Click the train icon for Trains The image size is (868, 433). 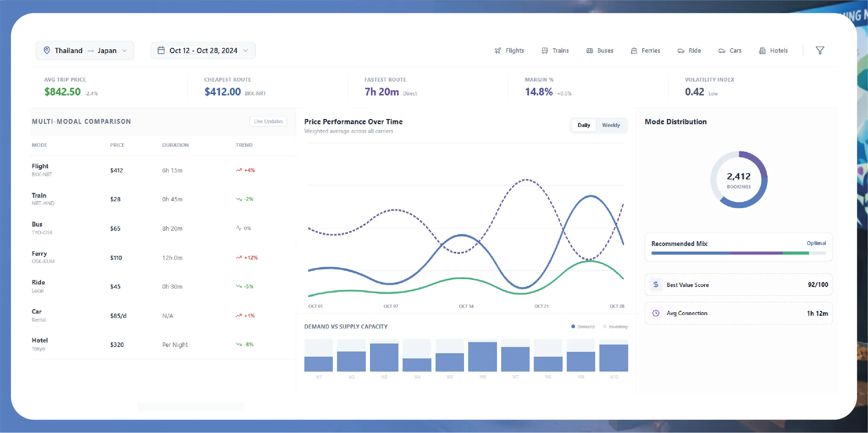click(x=545, y=51)
